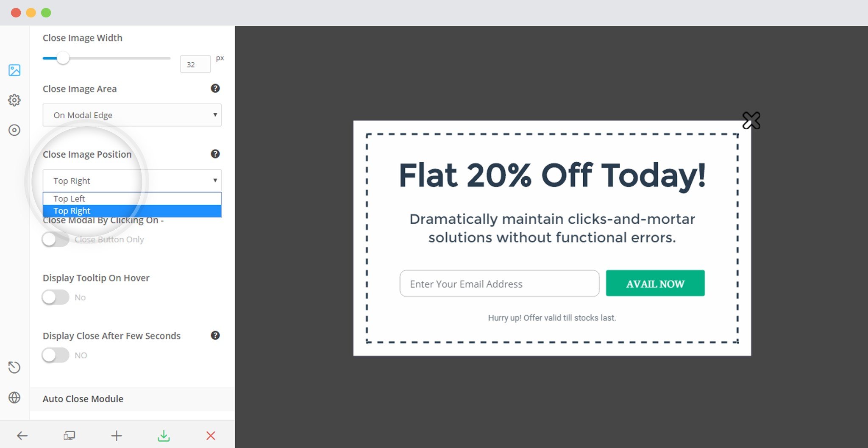This screenshot has width=868, height=448.
Task: Click the AVAIL NOW button
Action: 655,284
